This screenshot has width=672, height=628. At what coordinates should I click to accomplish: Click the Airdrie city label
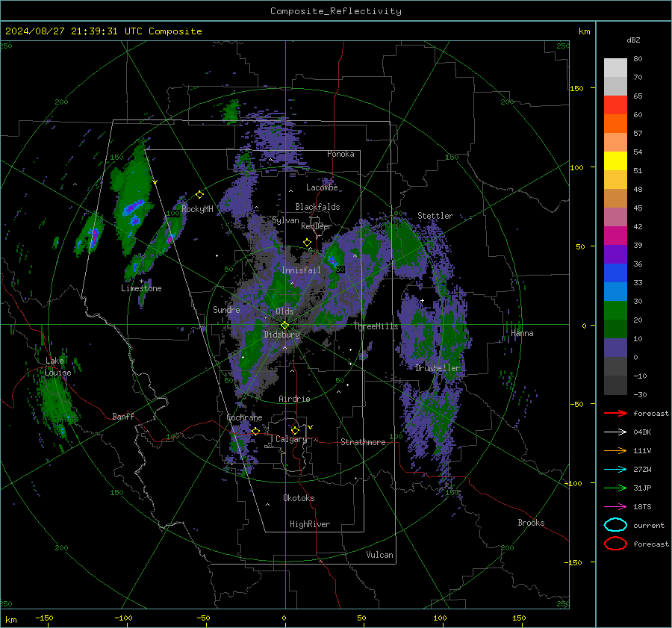click(294, 399)
